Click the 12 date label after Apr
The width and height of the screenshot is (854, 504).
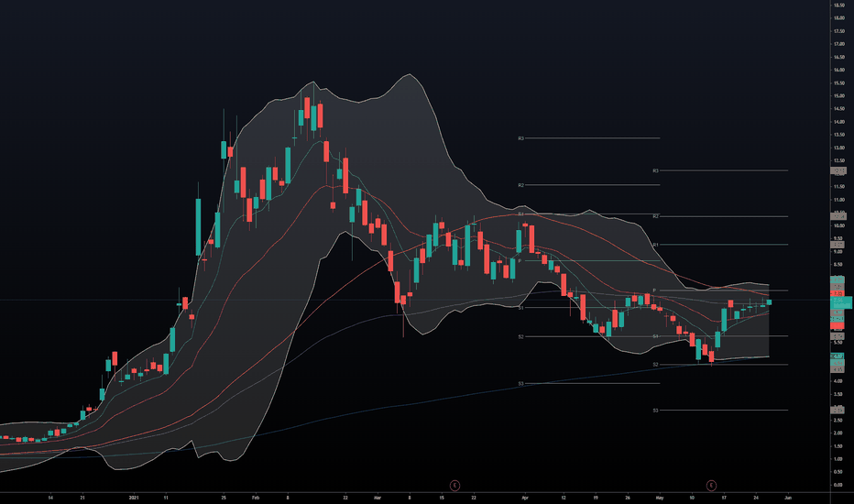click(564, 498)
